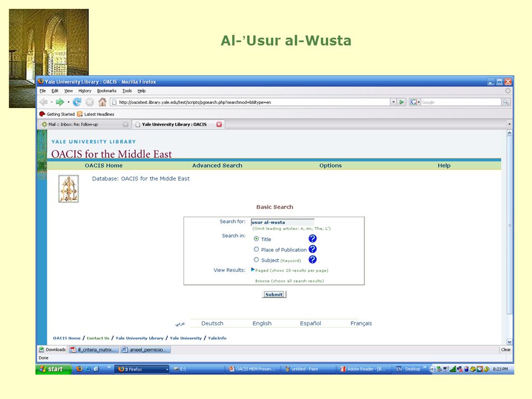Viewport: 532px width, 399px height.
Task: Go to OACIS Home in navigation bar
Action: pyautogui.click(x=104, y=165)
